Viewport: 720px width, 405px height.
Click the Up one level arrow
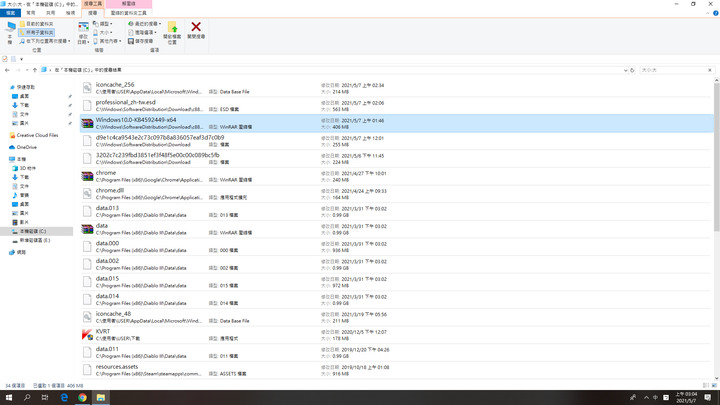point(34,70)
